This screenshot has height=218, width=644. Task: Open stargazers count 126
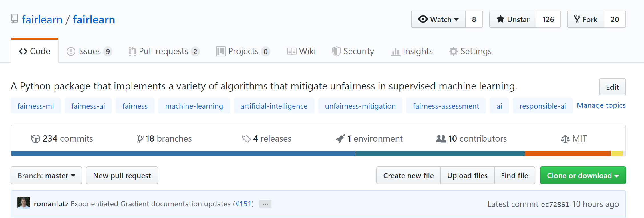(x=548, y=19)
